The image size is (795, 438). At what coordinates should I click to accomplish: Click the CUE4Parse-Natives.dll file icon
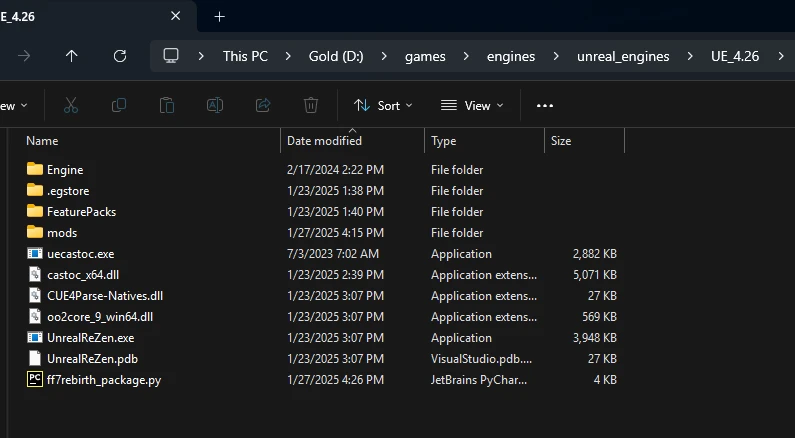tap(34, 296)
